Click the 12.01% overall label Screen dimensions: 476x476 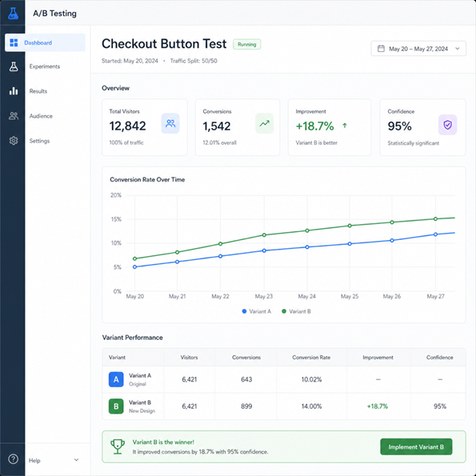tap(219, 142)
